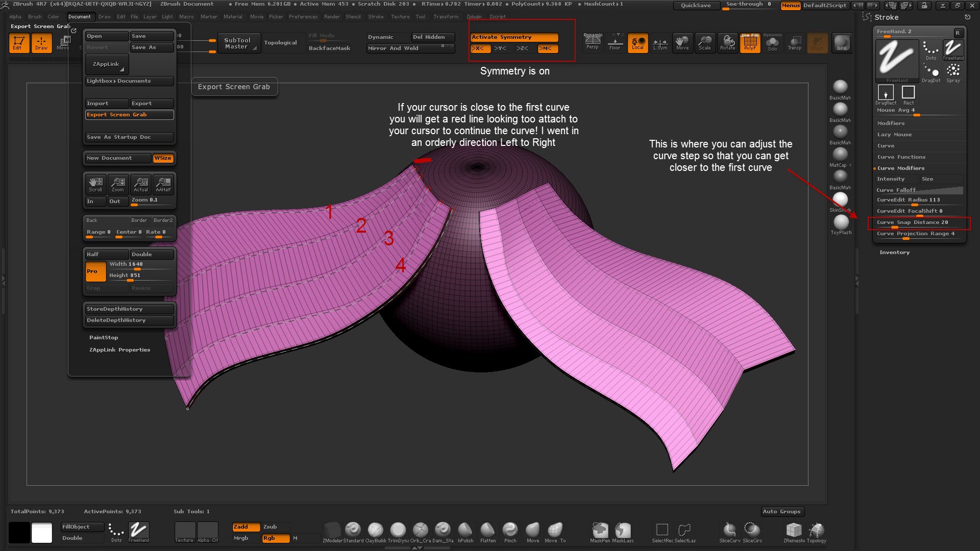The width and height of the screenshot is (980, 551).
Task: Open ZAppLink options
Action: click(107, 64)
